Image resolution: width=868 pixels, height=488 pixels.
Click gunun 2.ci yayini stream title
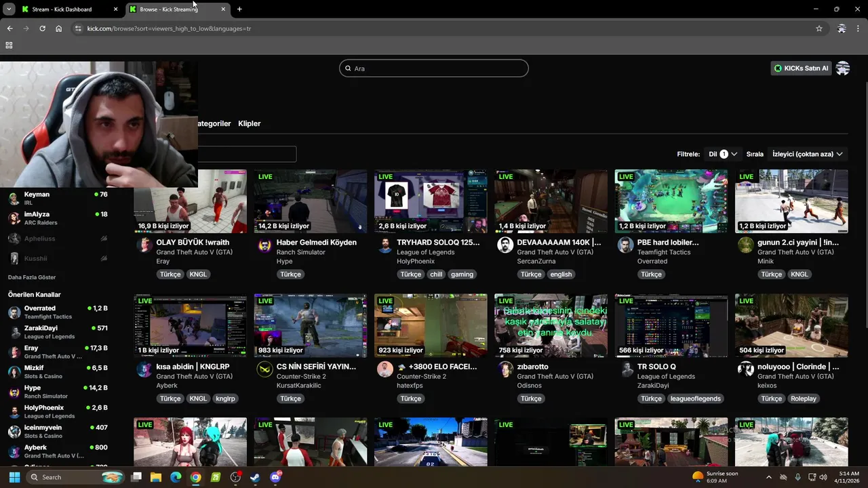tap(798, 242)
